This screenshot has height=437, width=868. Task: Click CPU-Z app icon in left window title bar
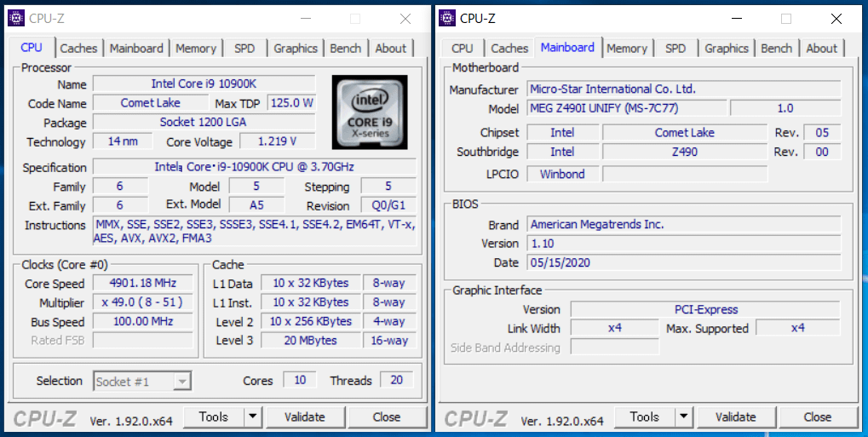tap(16, 18)
